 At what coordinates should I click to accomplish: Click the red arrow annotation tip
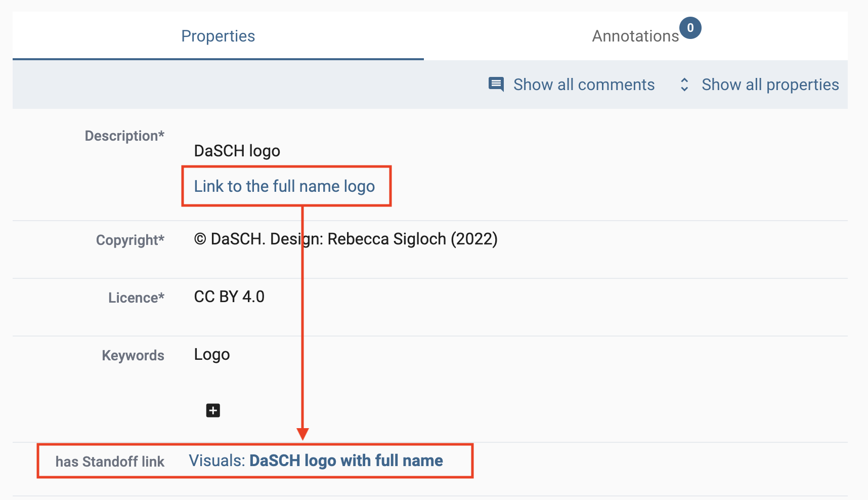(x=302, y=434)
